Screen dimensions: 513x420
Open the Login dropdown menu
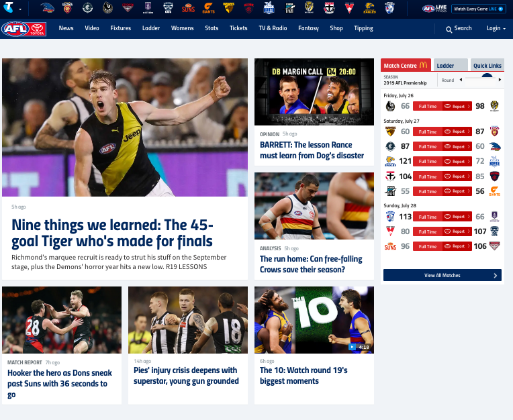tap(496, 28)
